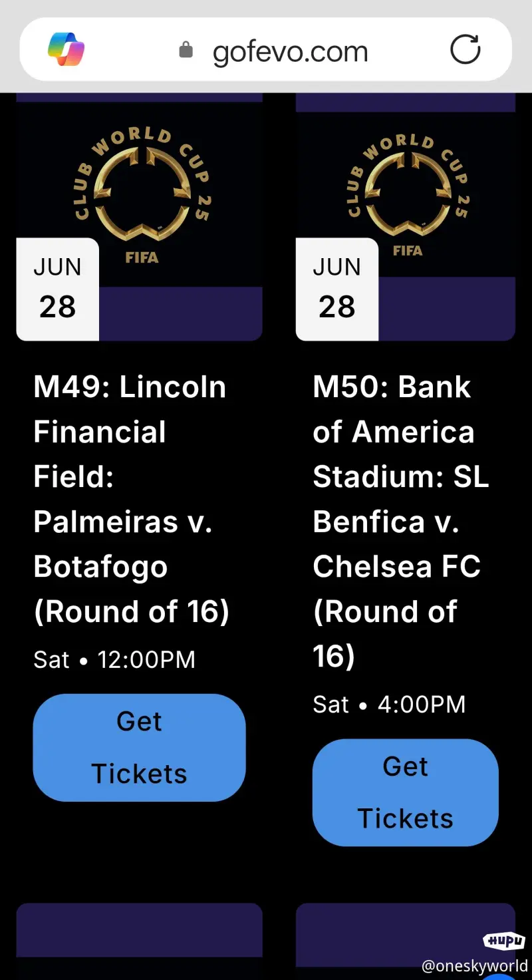Screen dimensions: 532x980
Task: Tap the @oneskyworld handle text
Action: pos(475,965)
